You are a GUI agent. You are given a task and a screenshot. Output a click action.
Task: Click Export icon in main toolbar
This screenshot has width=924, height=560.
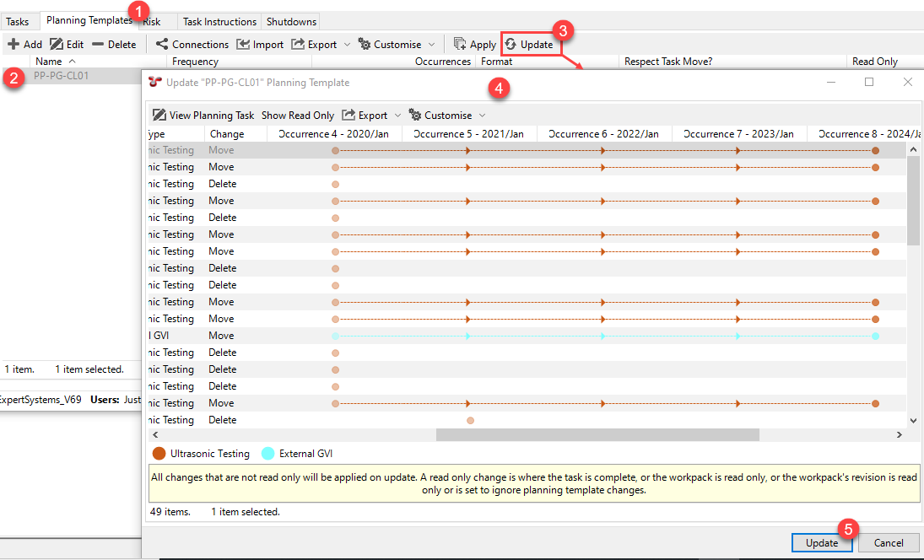pyautogui.click(x=298, y=44)
